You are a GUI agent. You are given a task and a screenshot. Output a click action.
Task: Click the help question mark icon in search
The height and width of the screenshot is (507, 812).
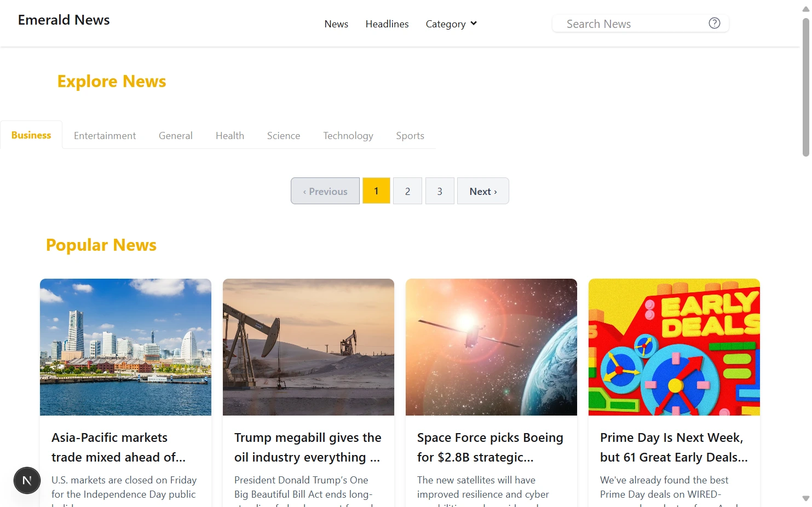[714, 23]
